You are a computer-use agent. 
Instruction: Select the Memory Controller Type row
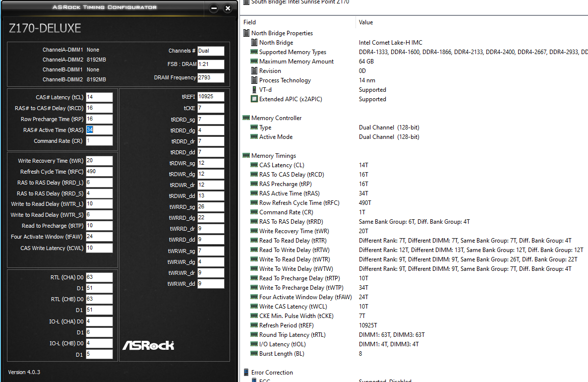coord(415,127)
